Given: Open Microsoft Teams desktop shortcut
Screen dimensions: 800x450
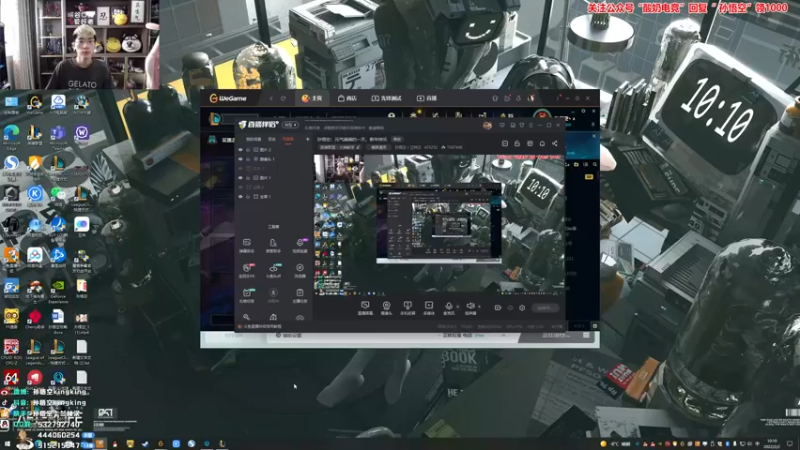Looking at the screenshot, I should tap(58, 137).
